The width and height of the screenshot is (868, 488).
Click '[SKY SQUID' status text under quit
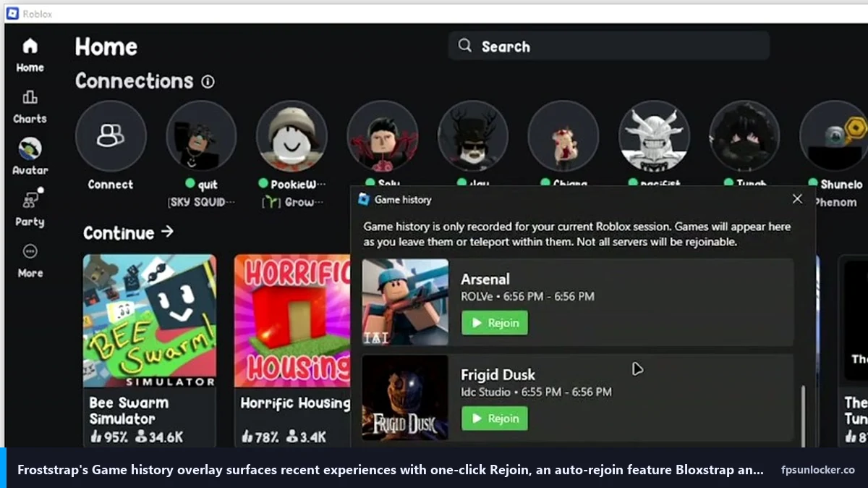(x=201, y=202)
